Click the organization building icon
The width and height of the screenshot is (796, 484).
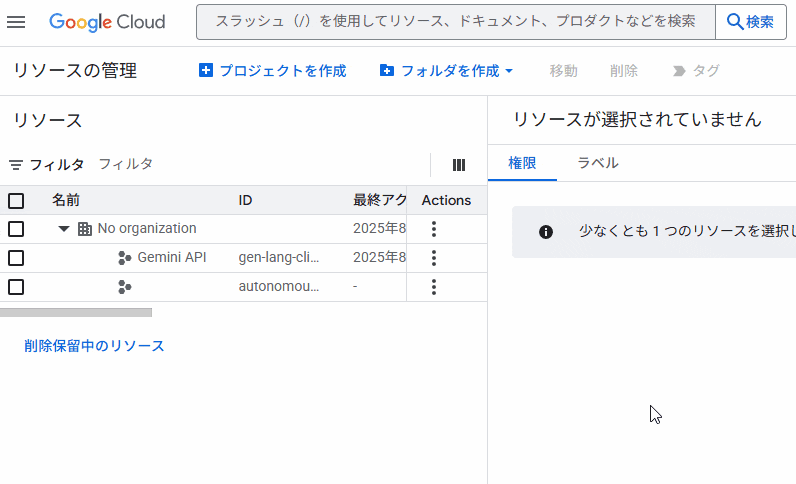tap(84, 229)
